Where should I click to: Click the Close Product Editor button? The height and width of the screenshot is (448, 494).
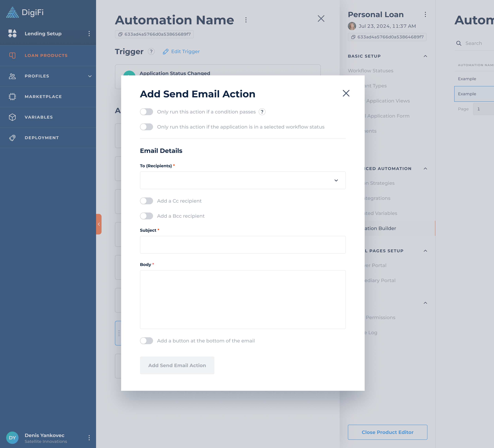pos(387,432)
